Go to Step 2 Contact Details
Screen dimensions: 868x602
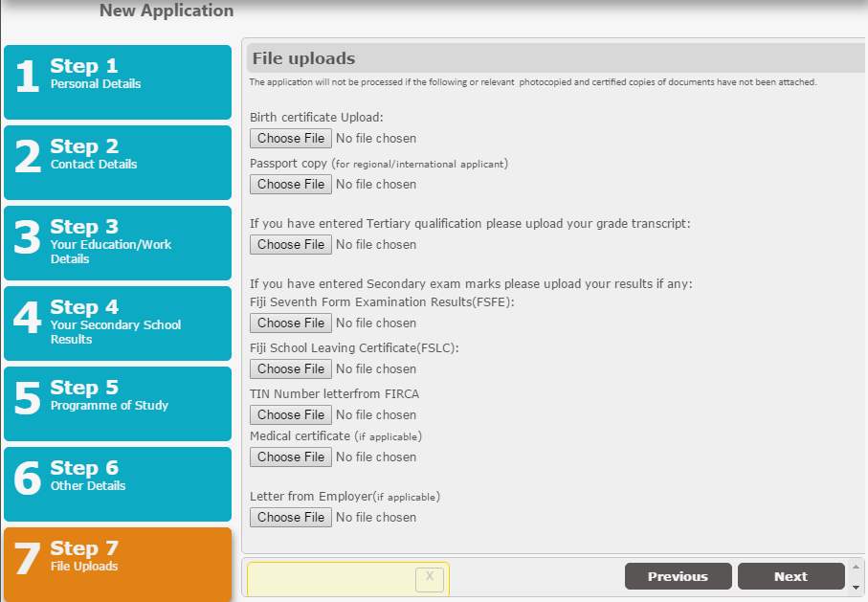click(118, 163)
